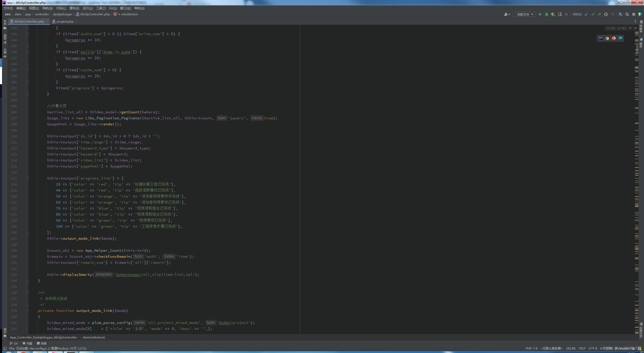Click the colorful plugin icon at toolbar end
The image size is (644, 353).
click(x=640, y=14)
